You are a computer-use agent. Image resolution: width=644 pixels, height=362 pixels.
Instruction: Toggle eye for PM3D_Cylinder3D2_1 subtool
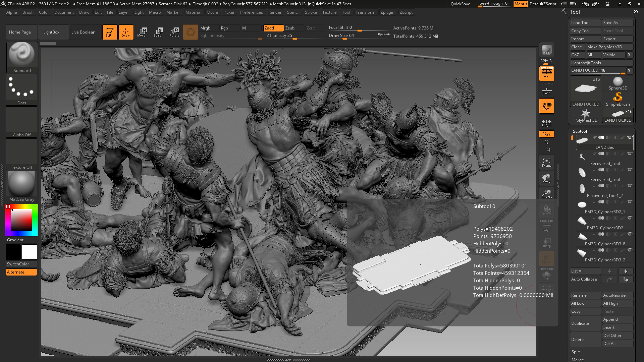pos(630,202)
